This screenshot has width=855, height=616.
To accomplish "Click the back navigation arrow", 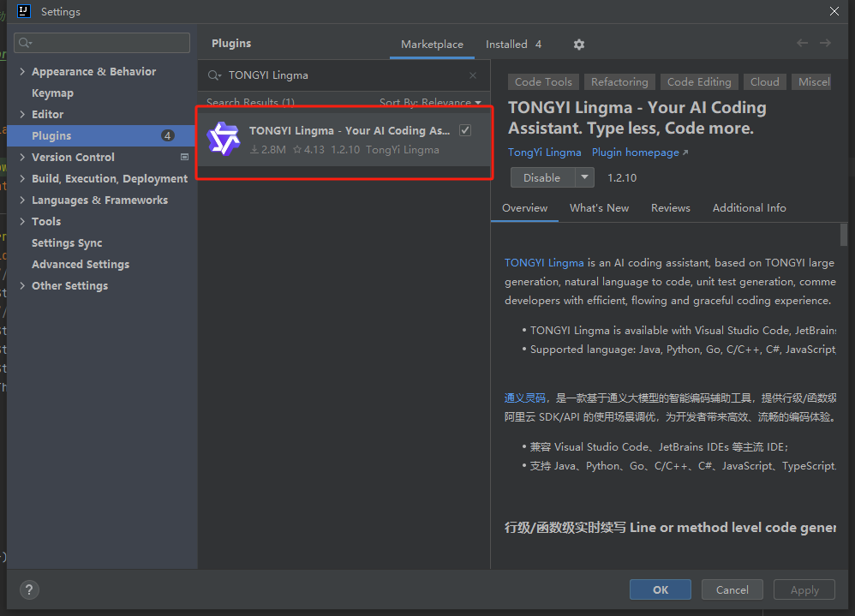I will point(802,43).
